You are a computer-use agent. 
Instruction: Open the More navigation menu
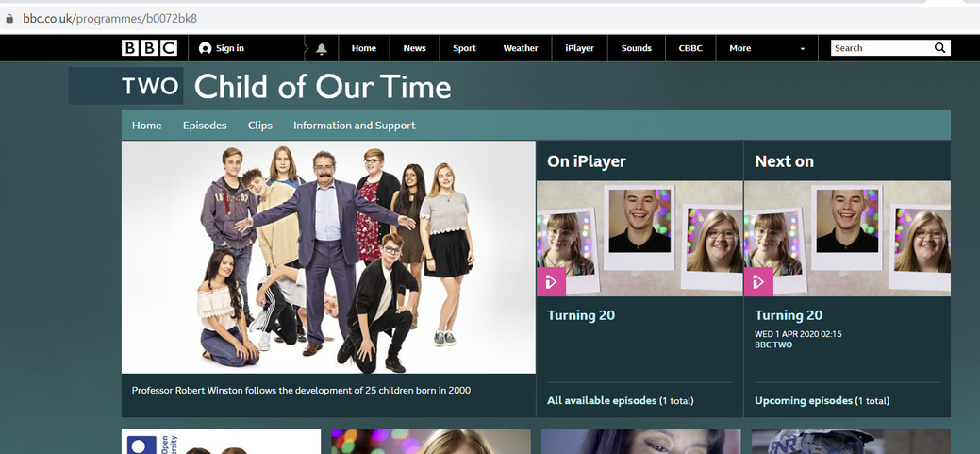(x=740, y=48)
